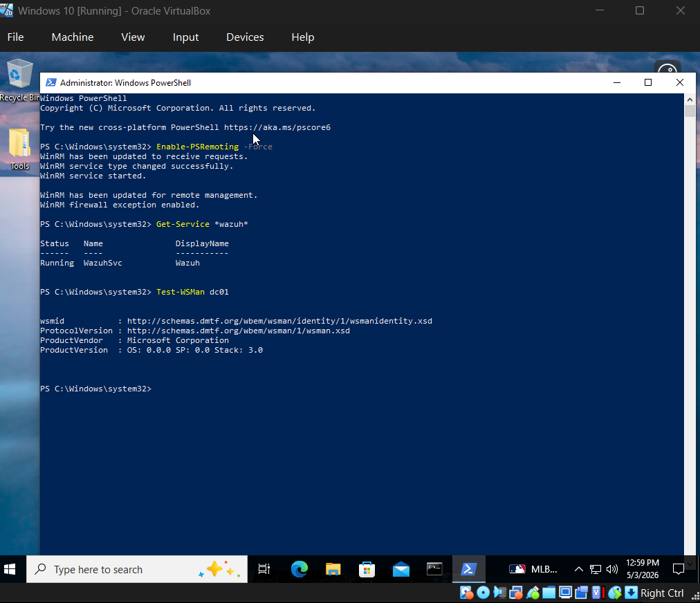Screen dimensions: 700x603
Task: Open the Input menu
Action: click(x=185, y=37)
